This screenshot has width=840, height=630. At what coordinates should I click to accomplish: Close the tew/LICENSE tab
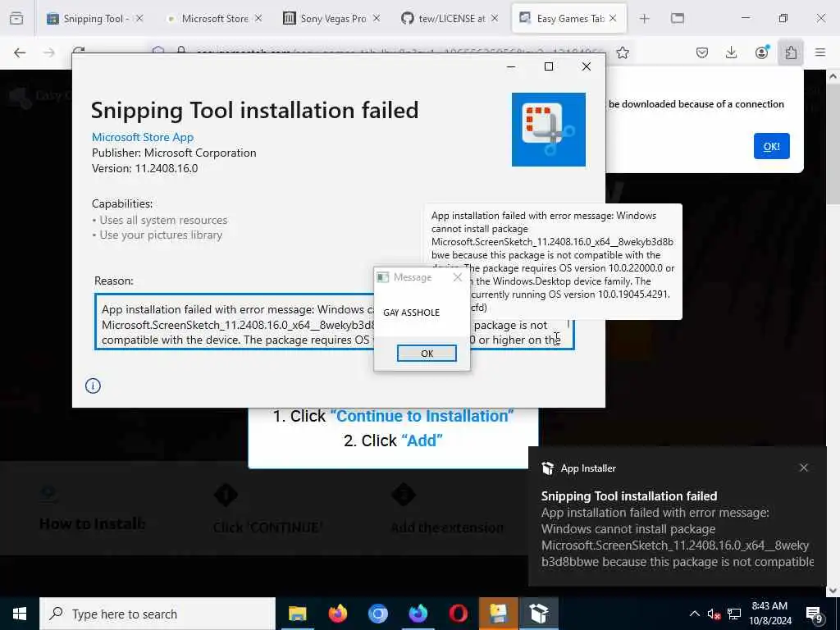(495, 19)
